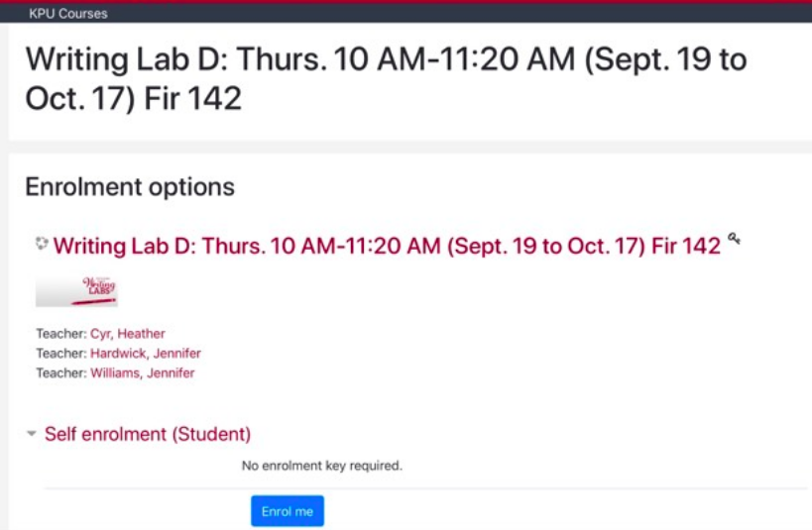
Task: Click the small course icon beside the course title
Action: point(41,243)
